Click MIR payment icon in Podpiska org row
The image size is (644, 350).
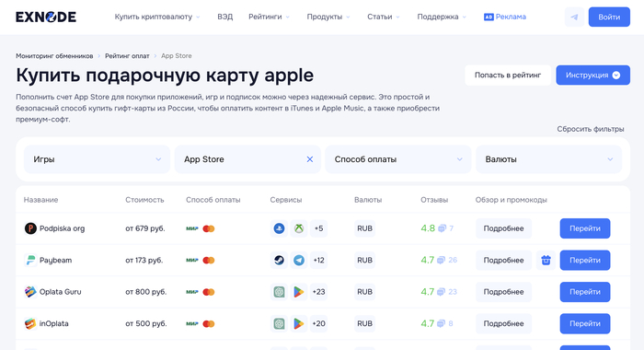191,228
